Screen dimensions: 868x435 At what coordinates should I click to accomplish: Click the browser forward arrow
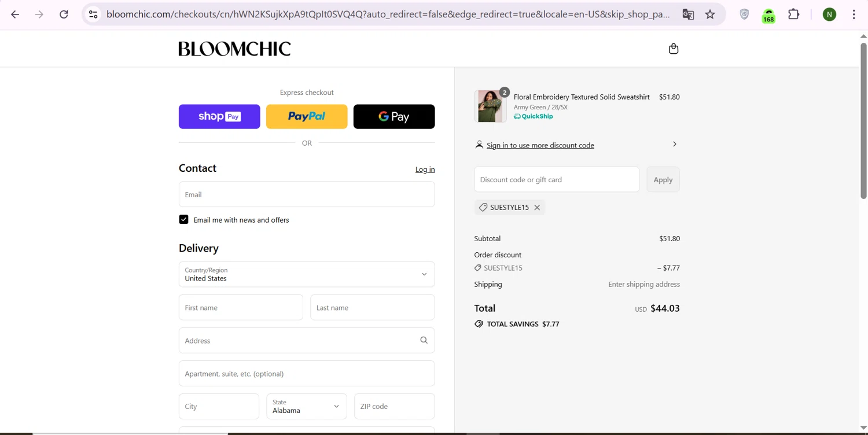[x=39, y=14]
